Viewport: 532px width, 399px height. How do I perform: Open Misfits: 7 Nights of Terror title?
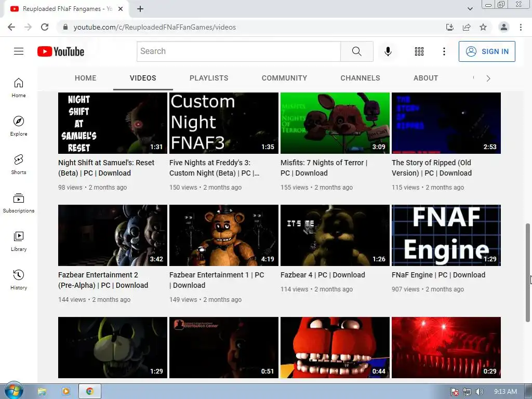point(324,168)
